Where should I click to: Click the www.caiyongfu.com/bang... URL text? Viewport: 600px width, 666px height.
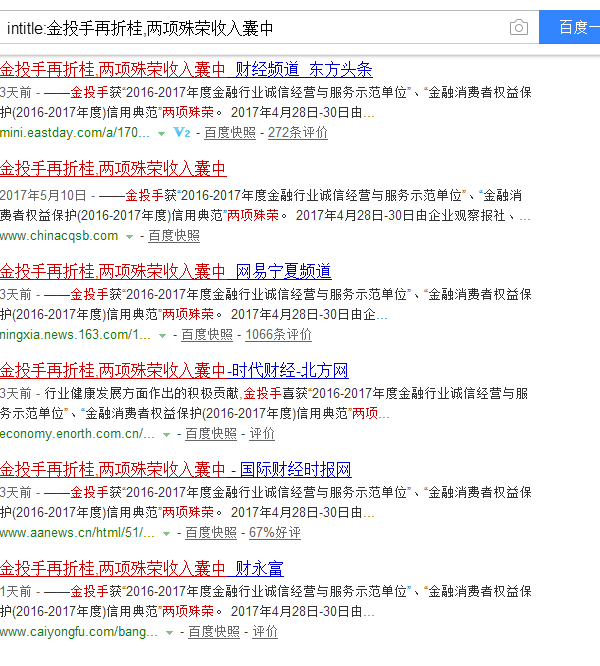click(x=79, y=632)
